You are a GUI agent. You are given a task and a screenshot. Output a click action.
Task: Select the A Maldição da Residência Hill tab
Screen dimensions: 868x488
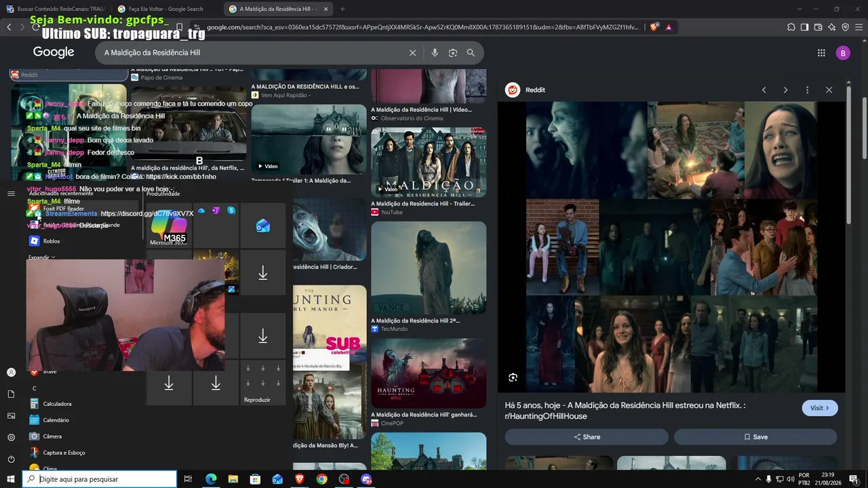(x=277, y=9)
